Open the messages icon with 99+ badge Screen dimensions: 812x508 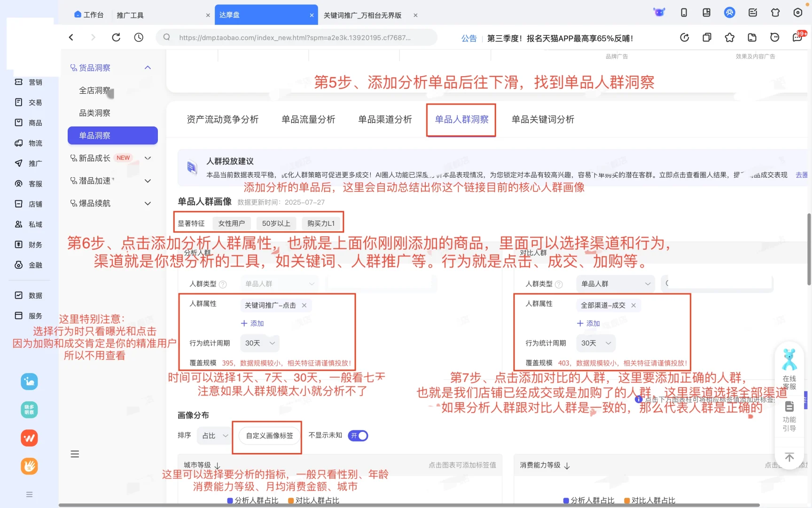[x=797, y=37]
